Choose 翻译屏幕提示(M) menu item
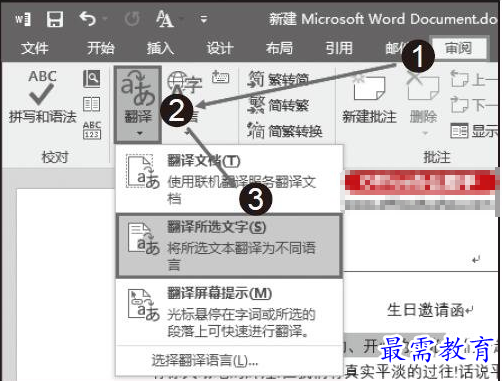The height and width of the screenshot is (381, 502). [x=229, y=312]
